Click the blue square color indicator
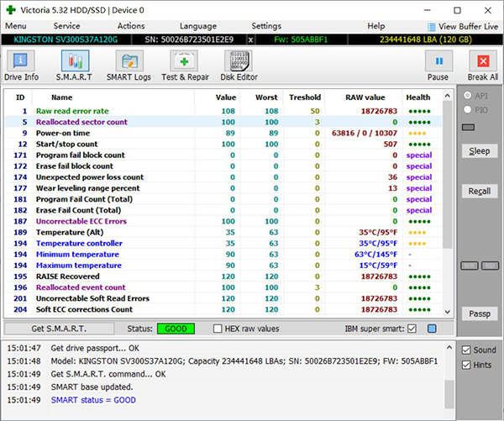The height and width of the screenshot is (421, 504). tap(432, 328)
